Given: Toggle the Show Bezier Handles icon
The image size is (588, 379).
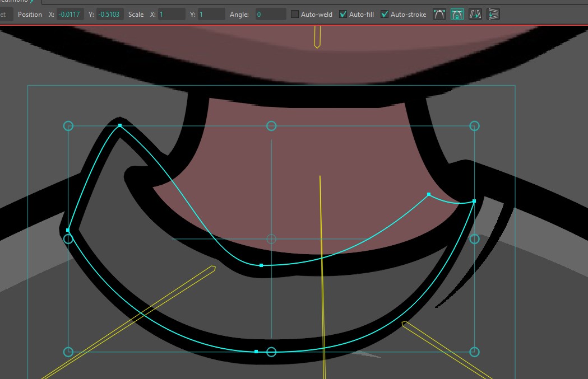Looking at the screenshot, I should coord(439,14).
